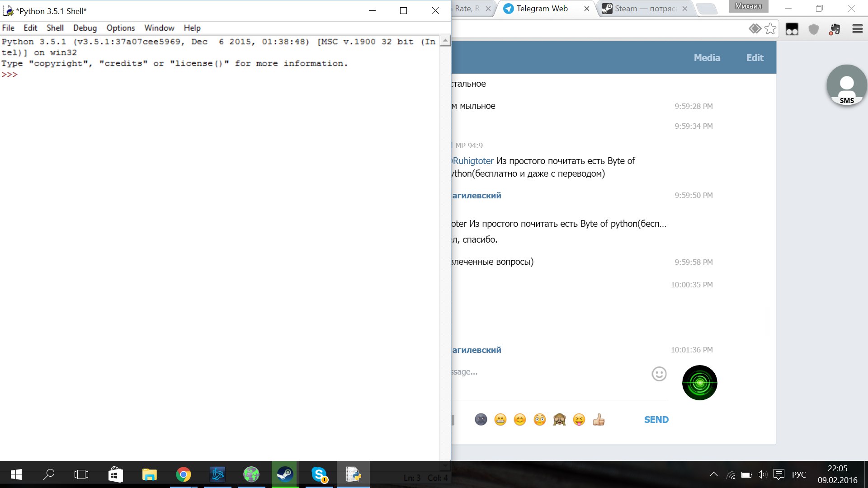Screen dimensions: 868x488
Task: Click the shield extension icon
Action: (x=814, y=29)
